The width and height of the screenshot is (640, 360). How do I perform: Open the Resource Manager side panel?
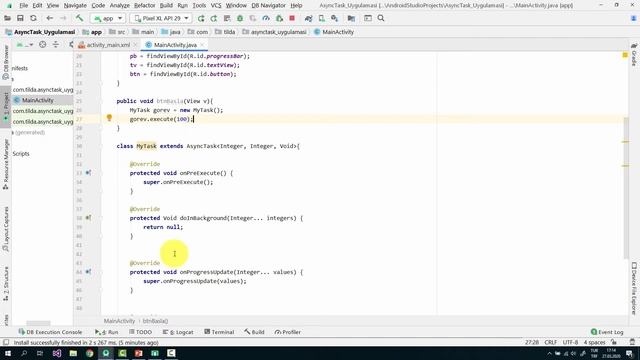(x=6, y=164)
